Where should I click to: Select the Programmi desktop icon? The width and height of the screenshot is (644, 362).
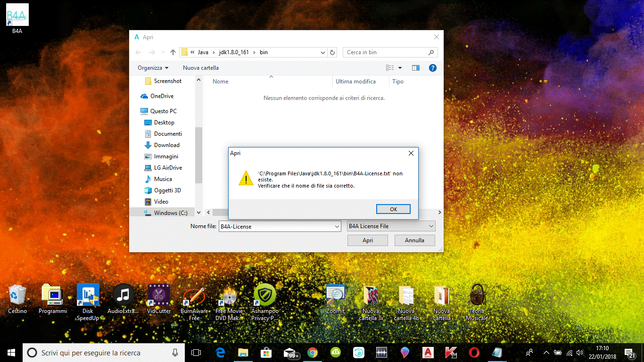(53, 298)
